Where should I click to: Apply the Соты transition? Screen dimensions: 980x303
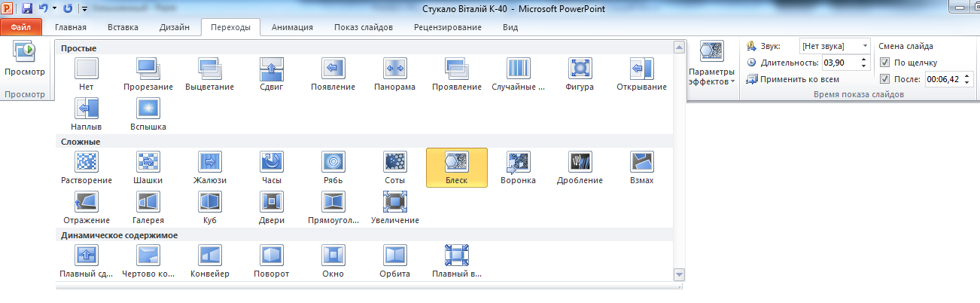[x=394, y=167]
